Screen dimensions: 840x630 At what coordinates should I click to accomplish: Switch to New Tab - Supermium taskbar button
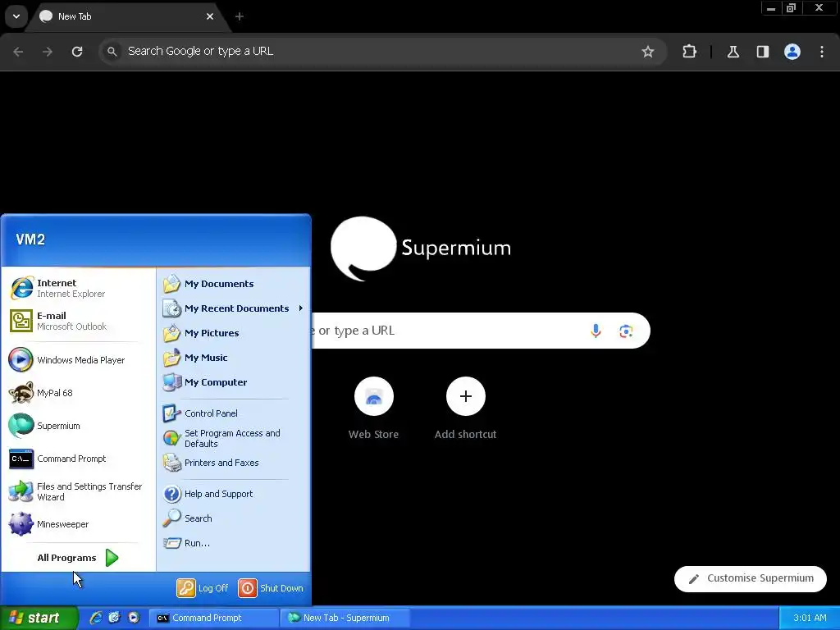tap(345, 618)
